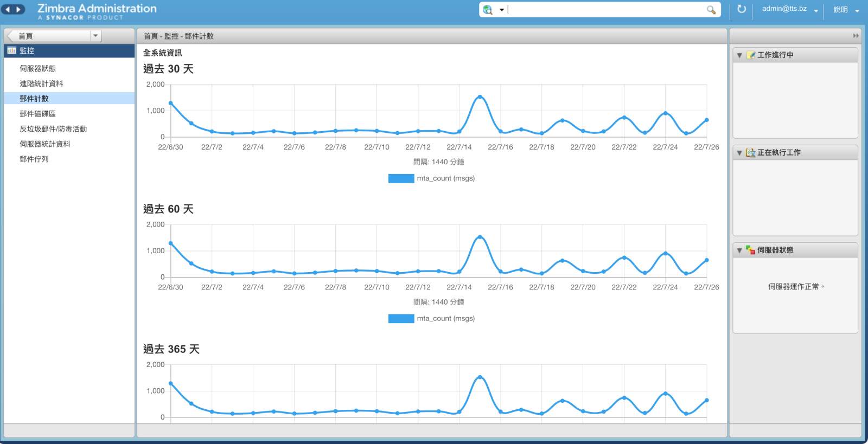This screenshot has width=868, height=444.
Task: Click the 工作進行中 notepad icon
Action: (751, 55)
